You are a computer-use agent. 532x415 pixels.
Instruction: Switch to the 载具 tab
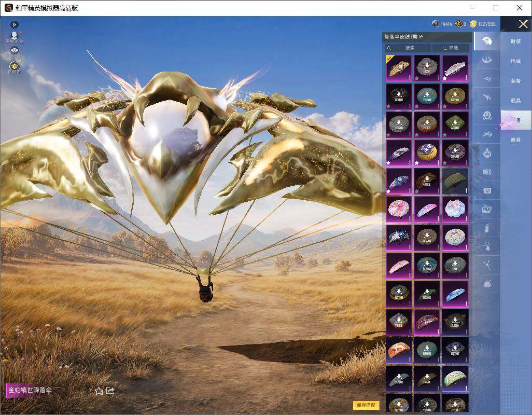516,101
